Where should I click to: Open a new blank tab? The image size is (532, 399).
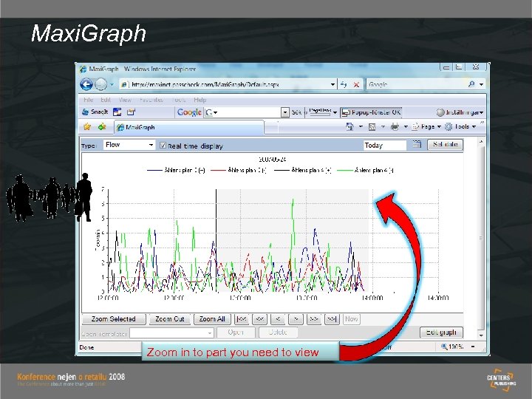coord(270,128)
